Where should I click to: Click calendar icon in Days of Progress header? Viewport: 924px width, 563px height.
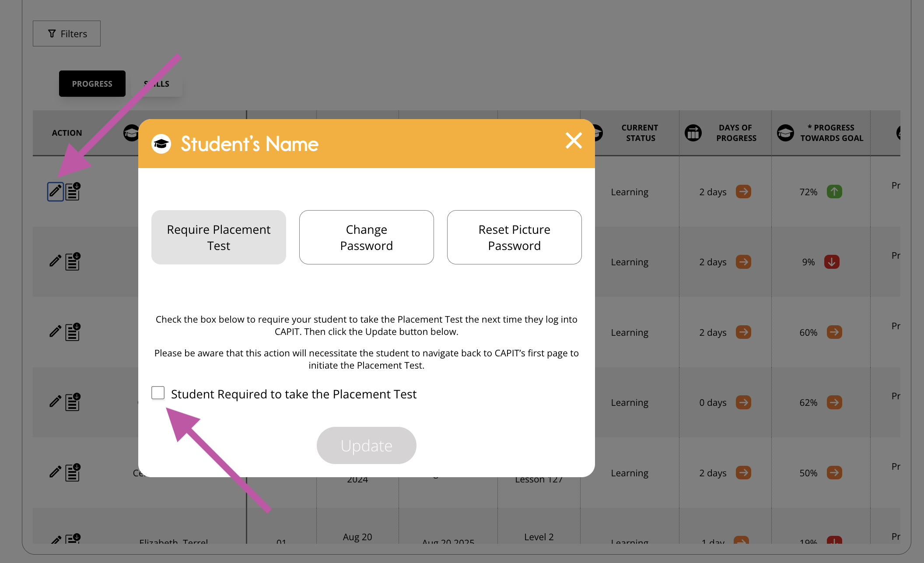(x=693, y=133)
